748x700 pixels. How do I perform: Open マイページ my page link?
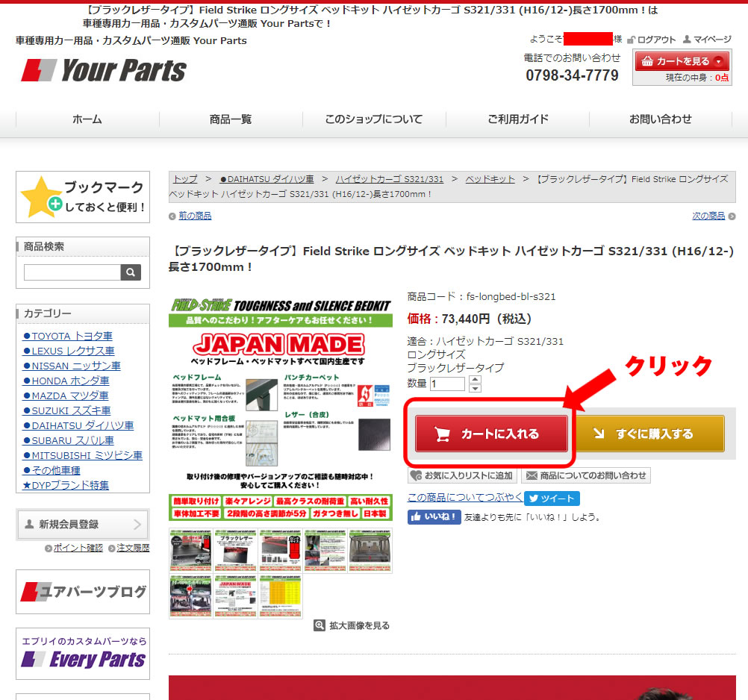(x=707, y=40)
